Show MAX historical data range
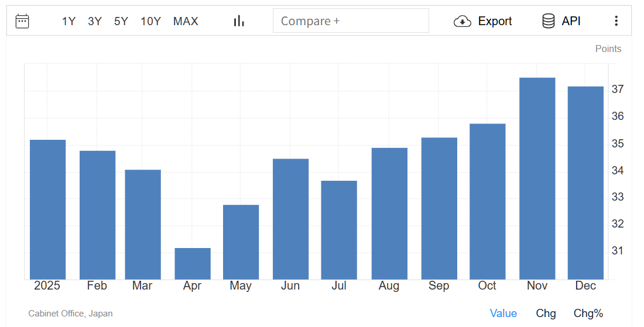644x327 pixels. 186,21
